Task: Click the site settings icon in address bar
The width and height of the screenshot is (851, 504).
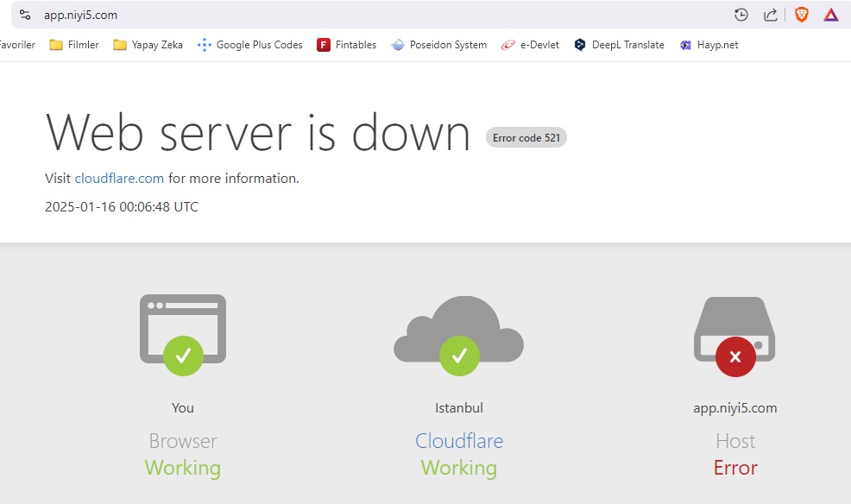Action: (x=25, y=15)
